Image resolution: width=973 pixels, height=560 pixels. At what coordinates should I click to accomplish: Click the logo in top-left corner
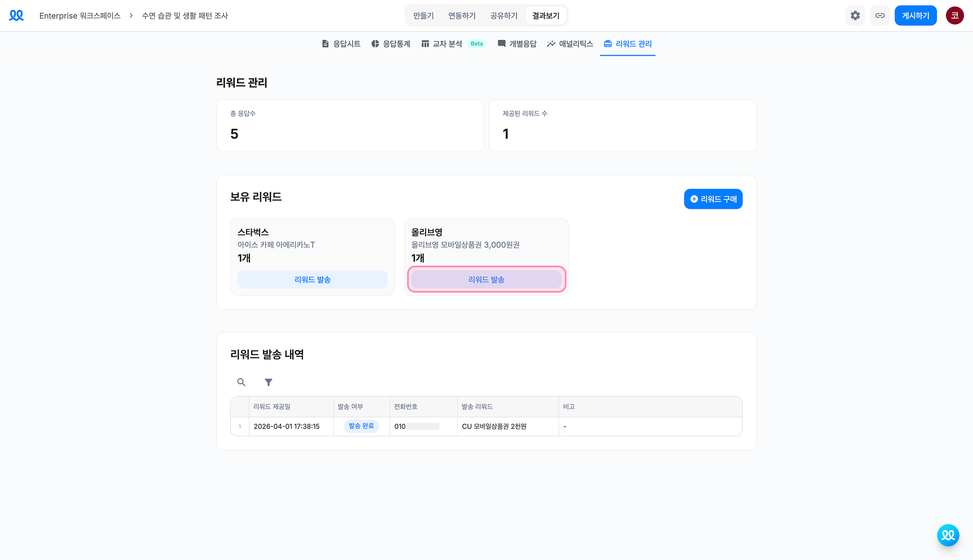pos(16,16)
